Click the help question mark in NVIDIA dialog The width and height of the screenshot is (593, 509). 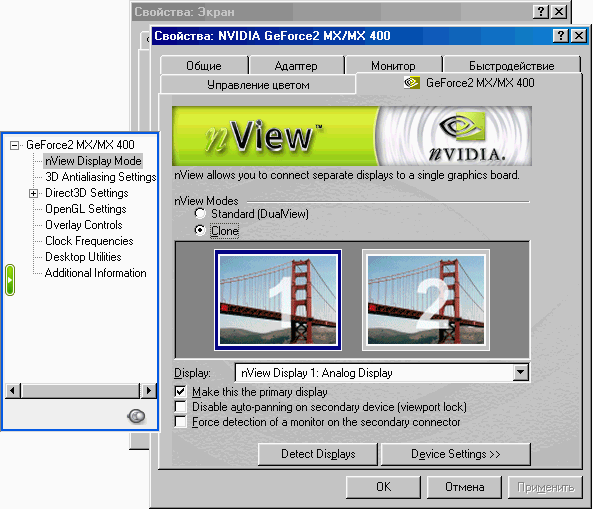point(560,36)
